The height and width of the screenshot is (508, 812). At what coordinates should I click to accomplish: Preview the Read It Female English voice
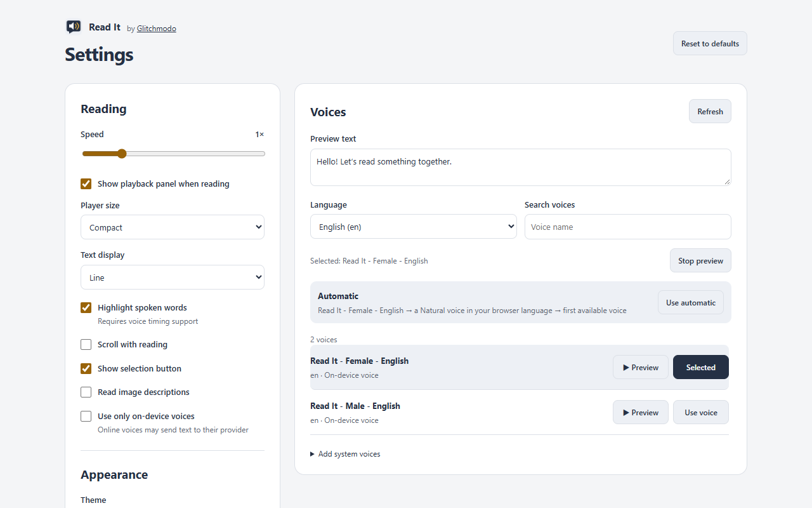click(x=641, y=367)
